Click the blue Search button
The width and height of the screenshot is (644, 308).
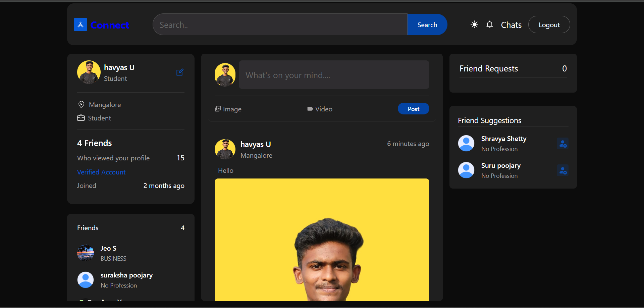pyautogui.click(x=427, y=25)
